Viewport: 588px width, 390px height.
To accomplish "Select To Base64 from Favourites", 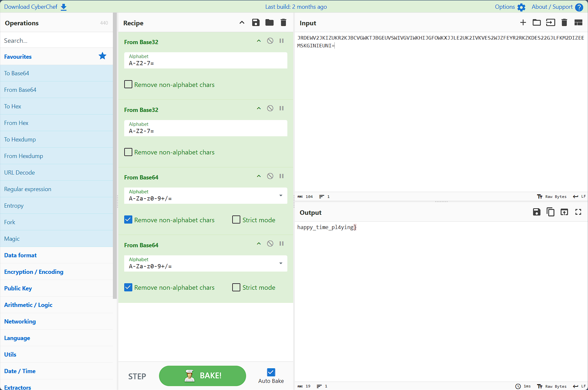I will (x=56, y=73).
